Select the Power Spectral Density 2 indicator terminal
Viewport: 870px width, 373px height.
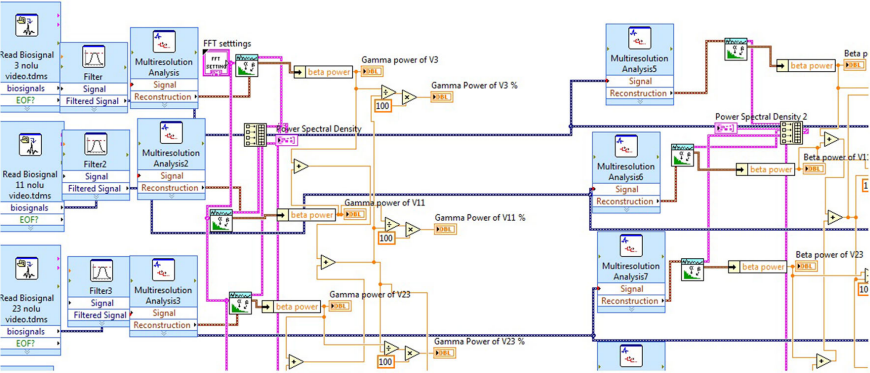726,128
